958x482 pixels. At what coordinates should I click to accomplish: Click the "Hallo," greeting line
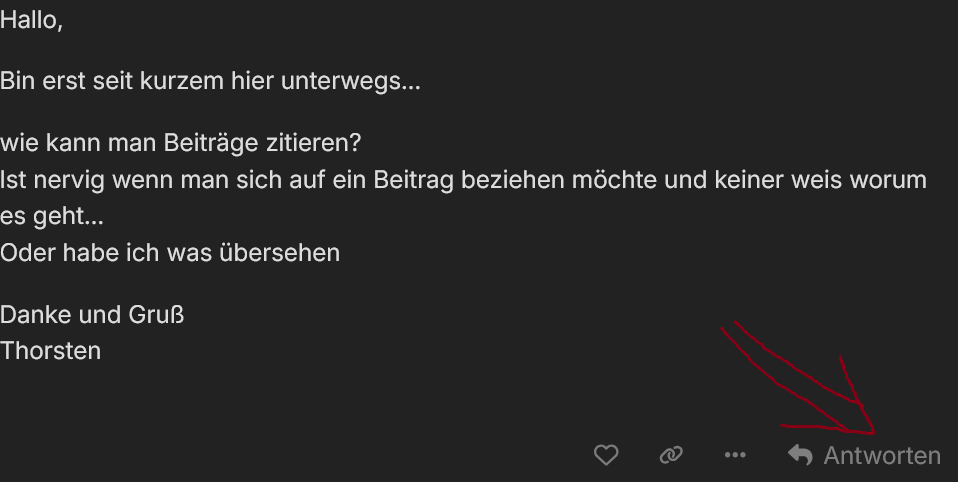pyautogui.click(x=31, y=20)
